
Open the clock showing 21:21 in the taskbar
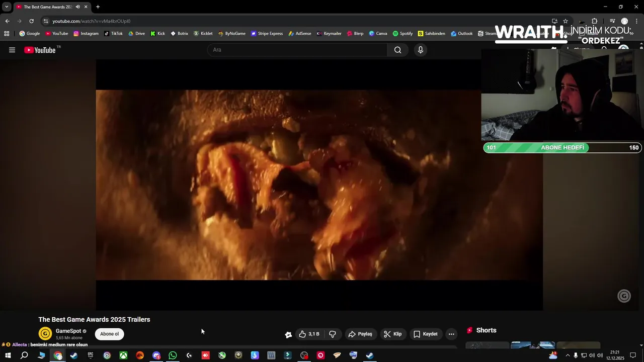point(614,355)
